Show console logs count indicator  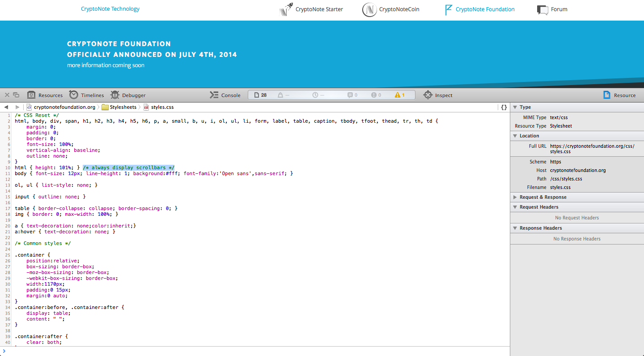[x=352, y=95]
